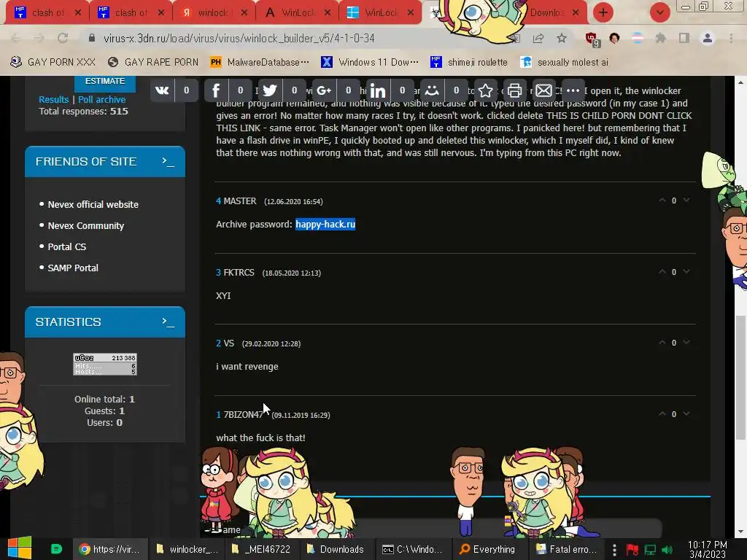Open Portal CS link
This screenshot has height=560, width=747.
click(66, 246)
